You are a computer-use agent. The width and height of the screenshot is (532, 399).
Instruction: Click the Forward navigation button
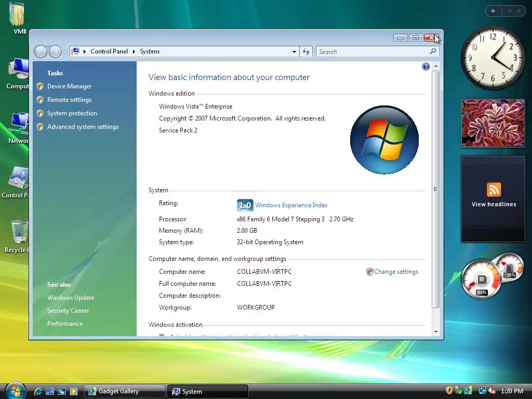55,51
